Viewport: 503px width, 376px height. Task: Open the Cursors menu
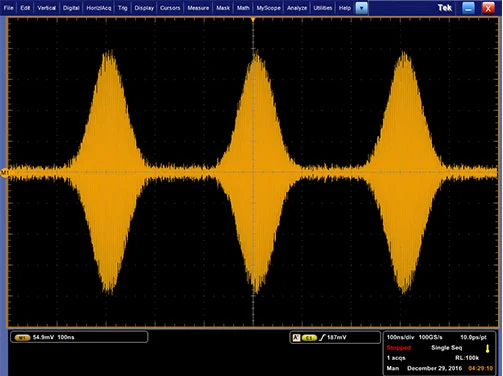click(x=170, y=8)
